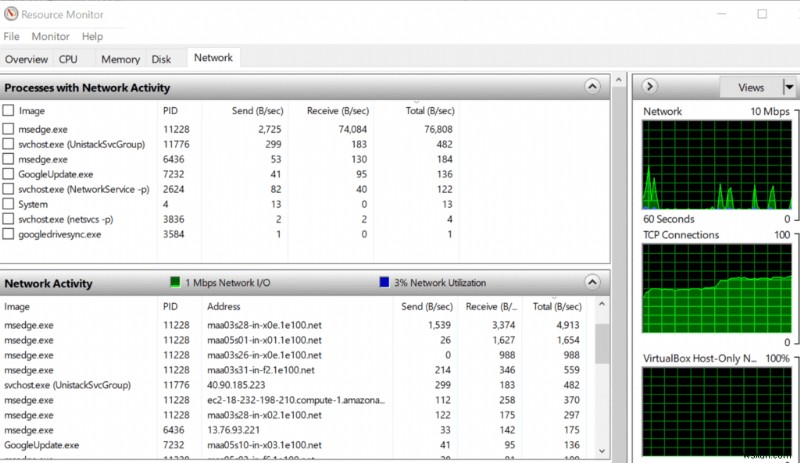
Task: Select row maa05s10-in-x03.1e100.net
Action: 293,445
